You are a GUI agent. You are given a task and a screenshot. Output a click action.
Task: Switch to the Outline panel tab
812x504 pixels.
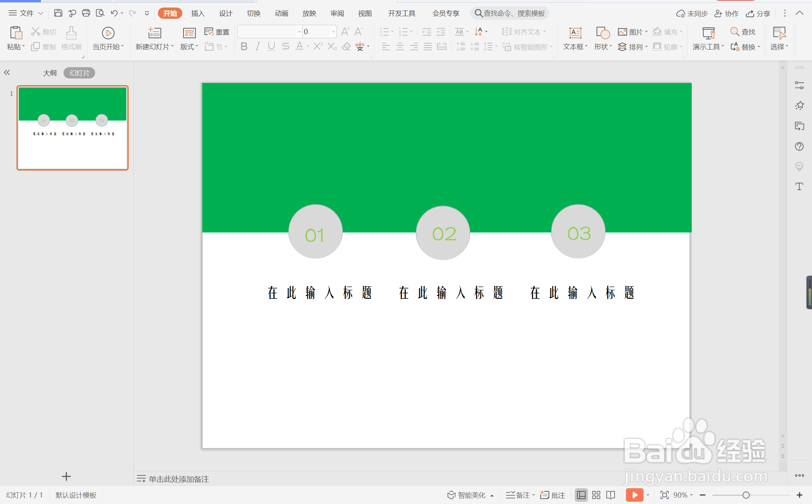pyautogui.click(x=50, y=73)
